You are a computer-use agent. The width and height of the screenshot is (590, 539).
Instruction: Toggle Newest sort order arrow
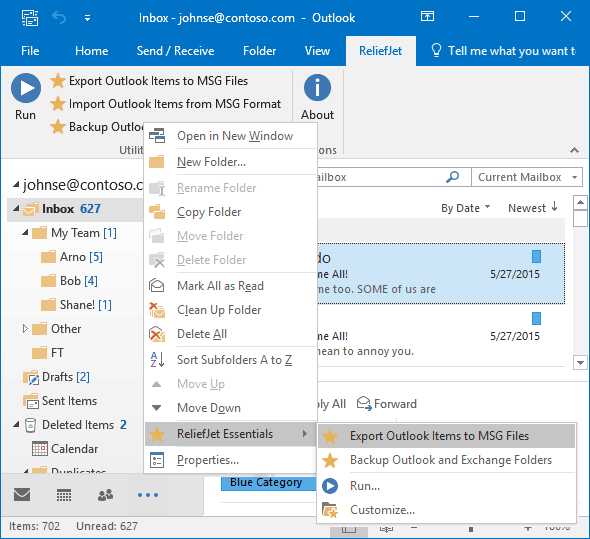tap(554, 207)
